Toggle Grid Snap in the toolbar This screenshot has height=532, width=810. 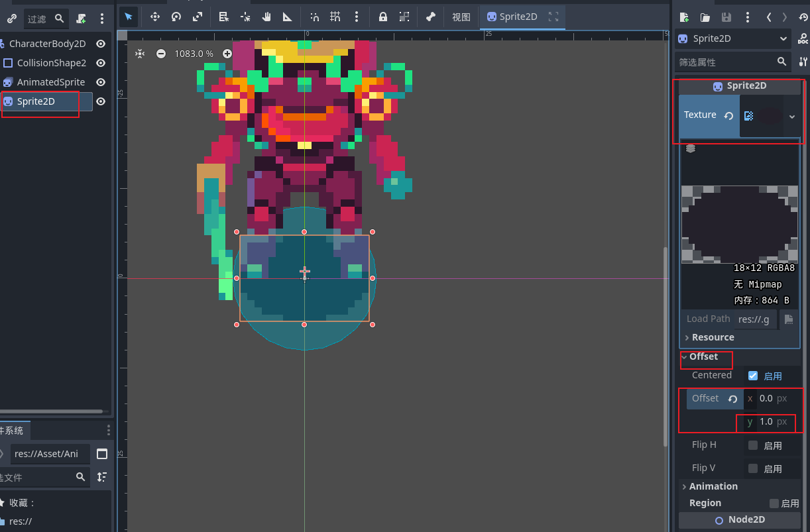(336, 17)
